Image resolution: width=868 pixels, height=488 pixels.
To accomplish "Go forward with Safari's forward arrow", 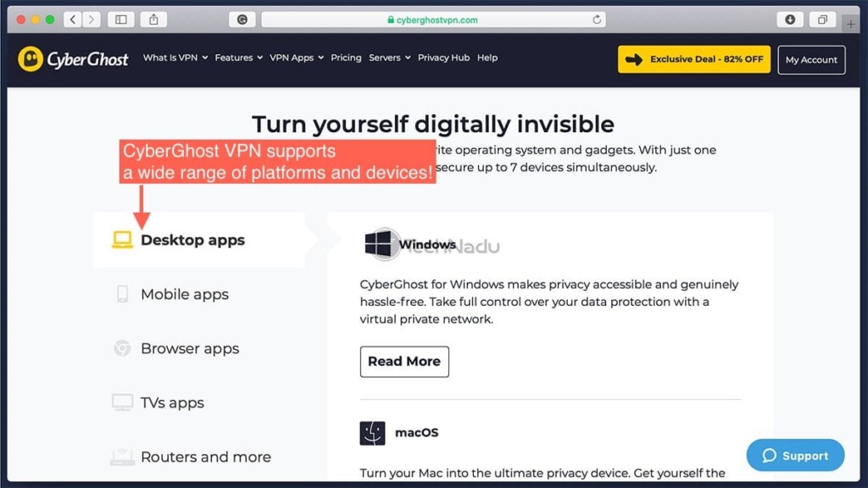I will pos(92,20).
